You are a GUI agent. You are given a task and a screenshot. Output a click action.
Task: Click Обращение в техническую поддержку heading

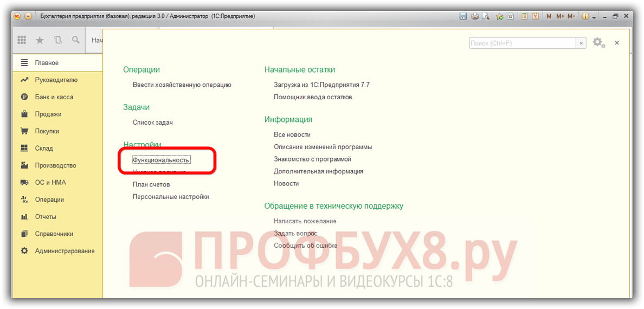334,206
